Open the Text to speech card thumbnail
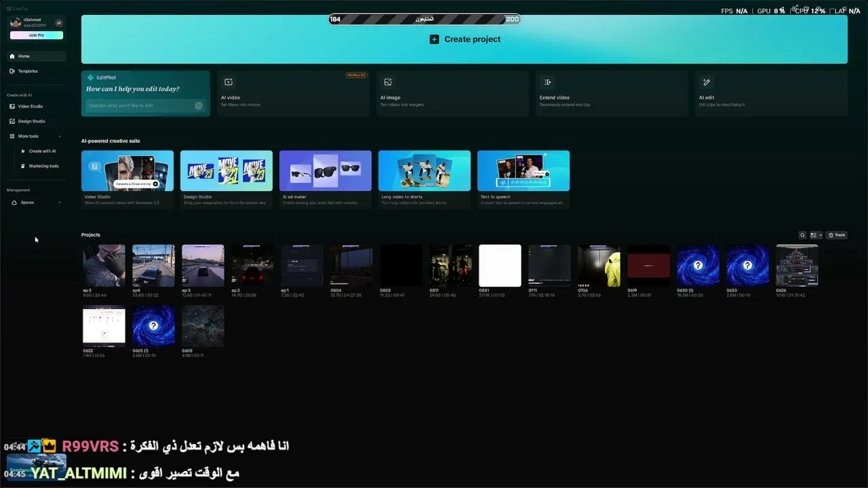Image resolution: width=868 pixels, height=488 pixels. pos(524,171)
